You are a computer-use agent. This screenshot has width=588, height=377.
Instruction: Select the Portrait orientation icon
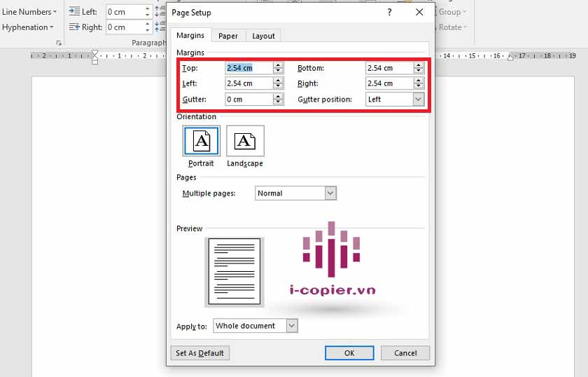click(202, 141)
